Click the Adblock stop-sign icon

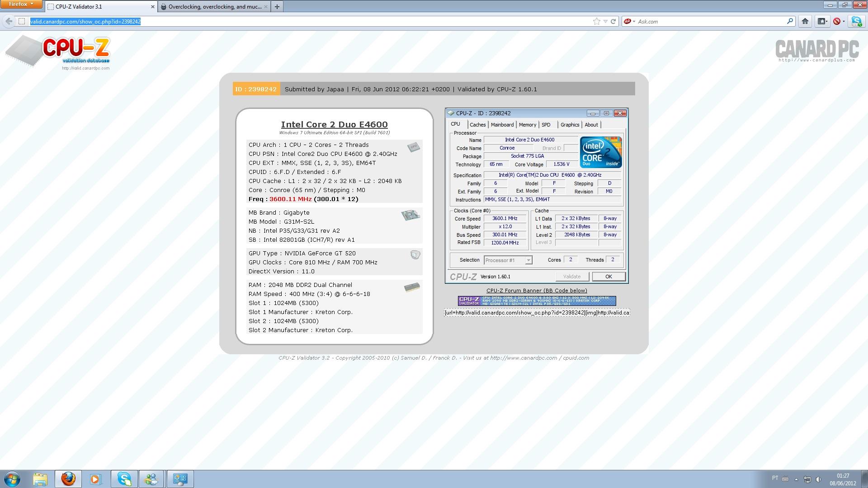tap(837, 21)
